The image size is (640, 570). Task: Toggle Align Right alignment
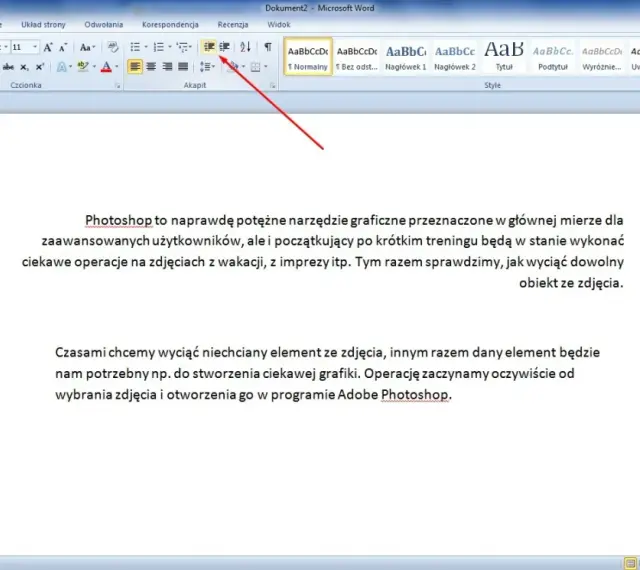coord(167,67)
